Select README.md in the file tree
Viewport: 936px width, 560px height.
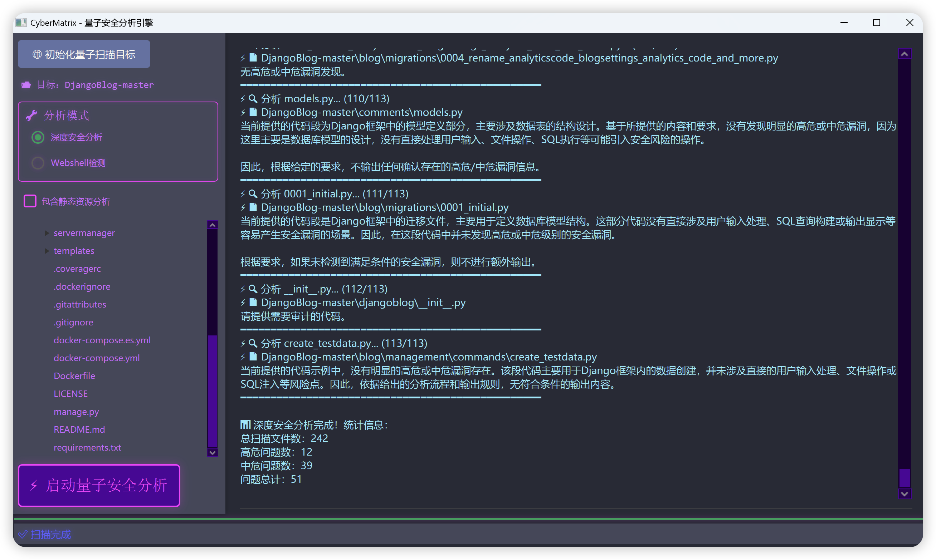(79, 429)
